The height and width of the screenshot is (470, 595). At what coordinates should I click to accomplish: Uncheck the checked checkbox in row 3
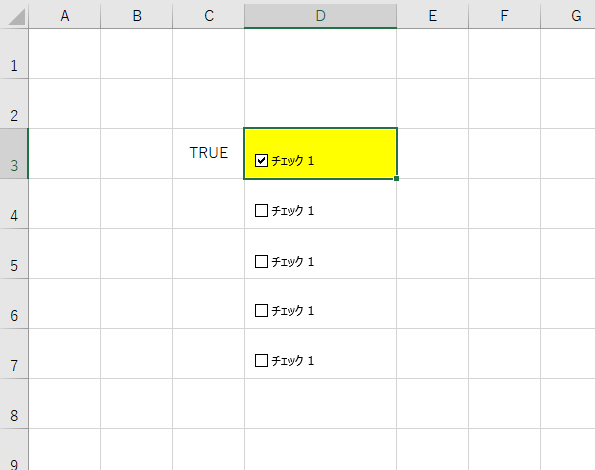point(261,160)
